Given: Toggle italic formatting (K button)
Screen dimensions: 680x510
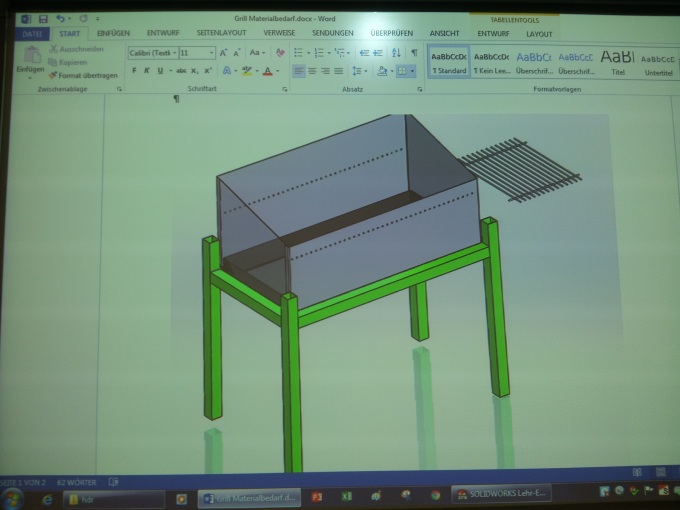Looking at the screenshot, I should click(x=147, y=71).
